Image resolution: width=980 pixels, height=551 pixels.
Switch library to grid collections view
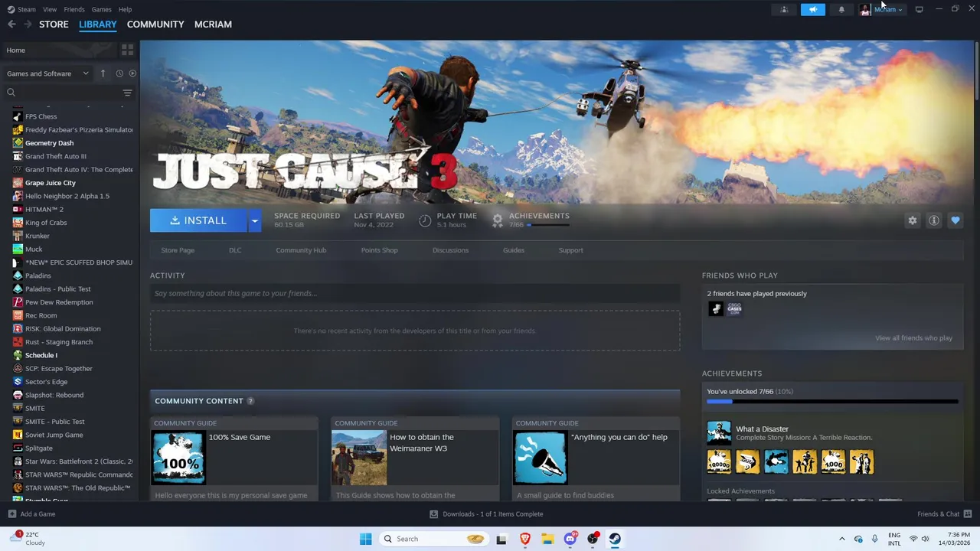point(127,50)
